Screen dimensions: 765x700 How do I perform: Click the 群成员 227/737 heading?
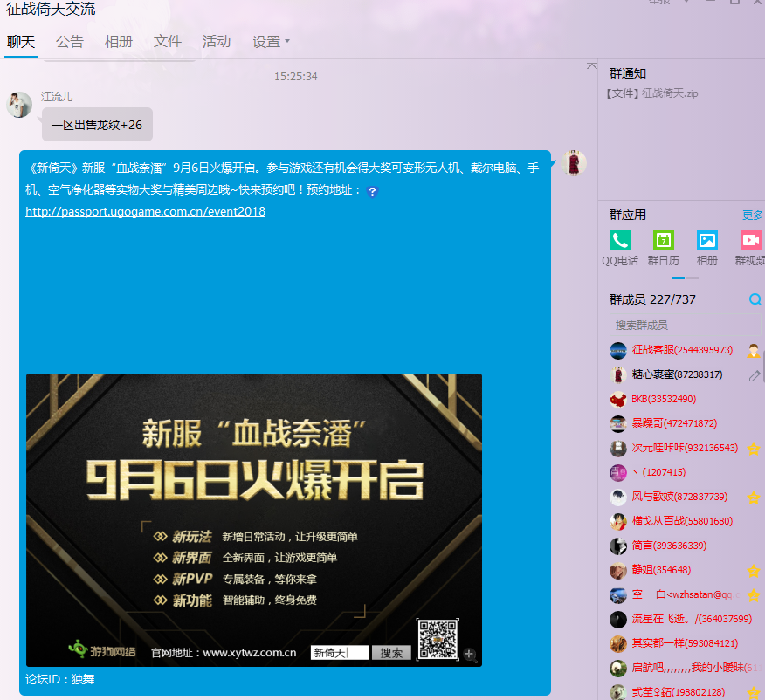pos(652,299)
